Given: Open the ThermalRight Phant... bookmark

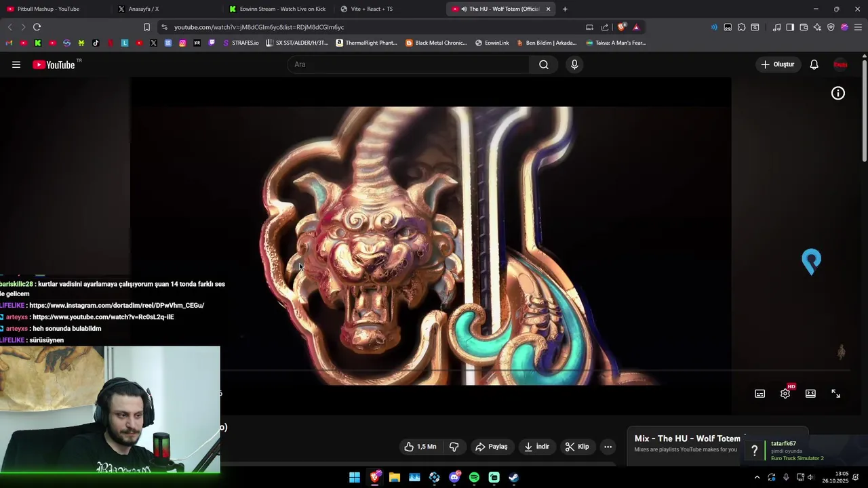Looking at the screenshot, I should tap(367, 43).
